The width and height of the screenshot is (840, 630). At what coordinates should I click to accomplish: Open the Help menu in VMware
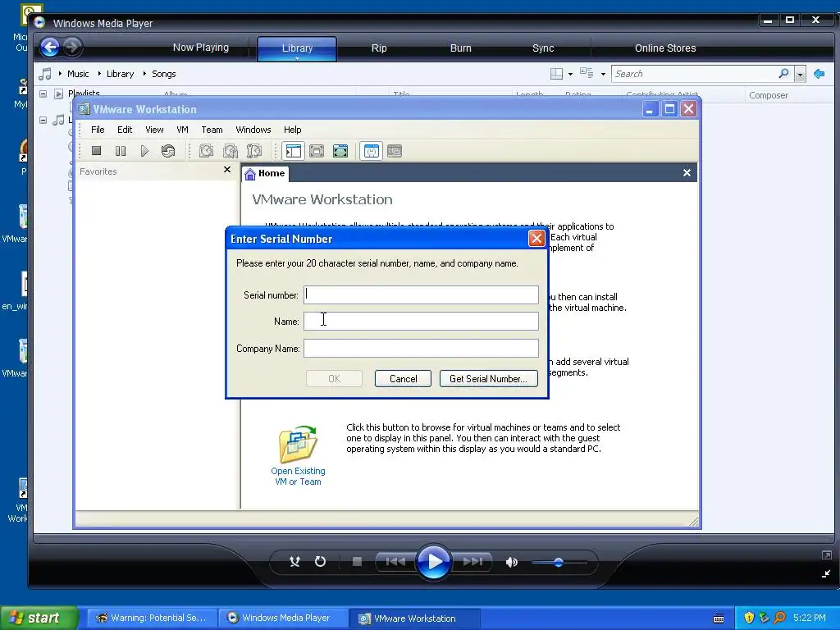point(293,130)
